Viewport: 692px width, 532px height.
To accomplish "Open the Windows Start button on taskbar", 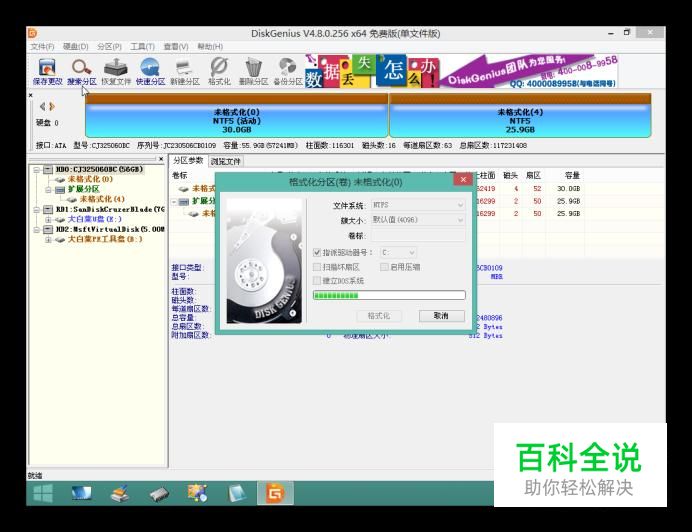I will click(43, 493).
